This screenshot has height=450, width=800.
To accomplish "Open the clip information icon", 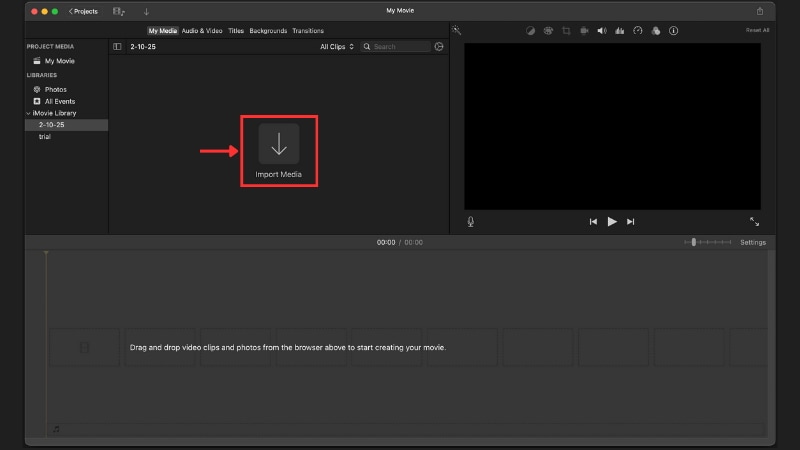I will point(673,31).
